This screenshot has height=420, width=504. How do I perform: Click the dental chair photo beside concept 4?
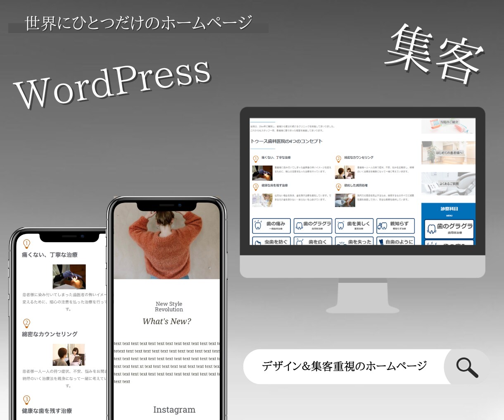345,200
